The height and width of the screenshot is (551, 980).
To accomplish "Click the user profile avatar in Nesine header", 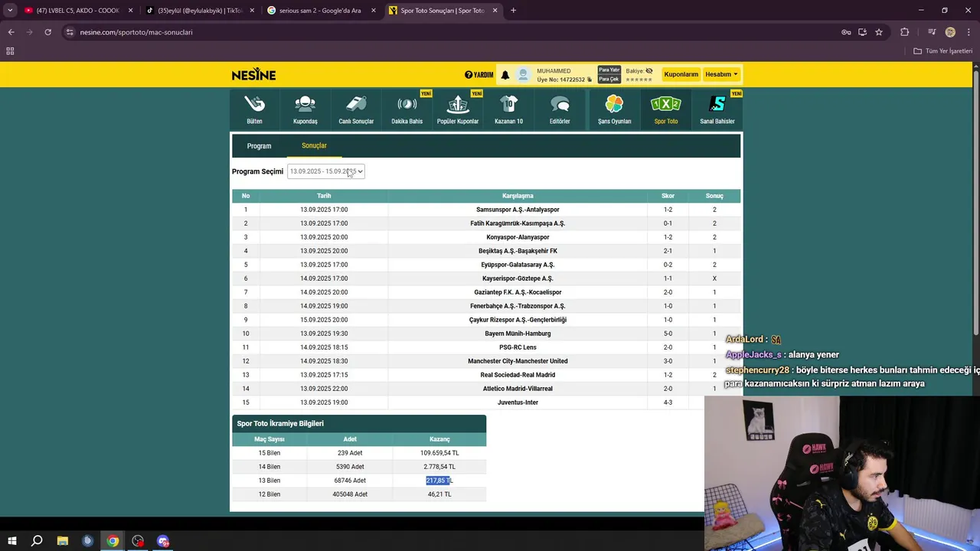I will (x=524, y=75).
